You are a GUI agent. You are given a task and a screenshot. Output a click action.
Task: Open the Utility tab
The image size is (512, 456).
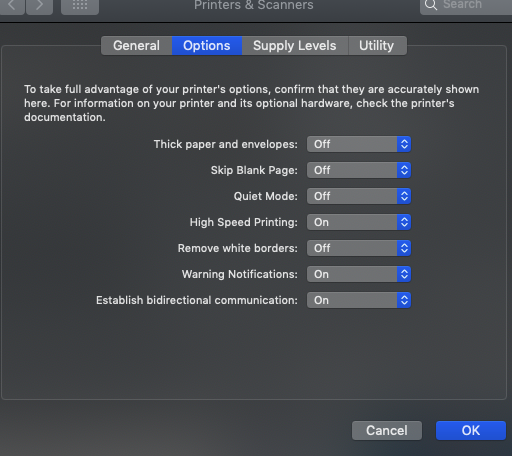tap(377, 46)
